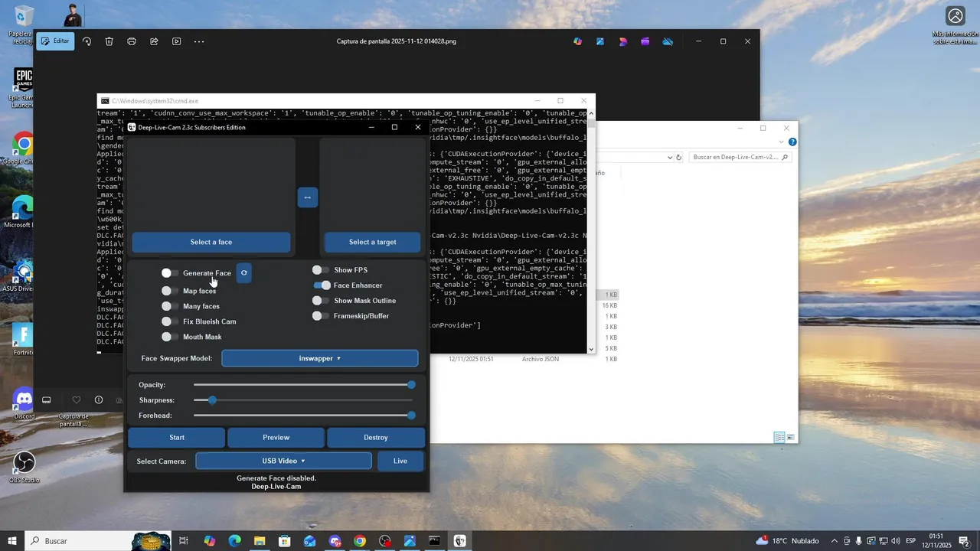Click OneDrive cloud icon in Photos title bar
Image resolution: width=980 pixels, height=551 pixels.
[668, 41]
